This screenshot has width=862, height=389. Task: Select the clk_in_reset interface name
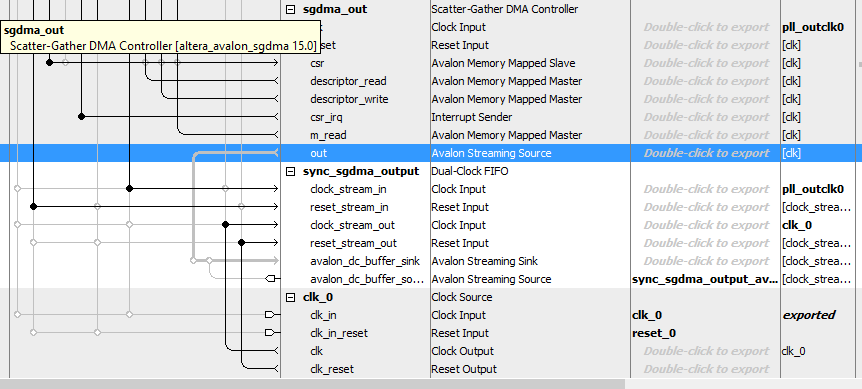click(339, 334)
